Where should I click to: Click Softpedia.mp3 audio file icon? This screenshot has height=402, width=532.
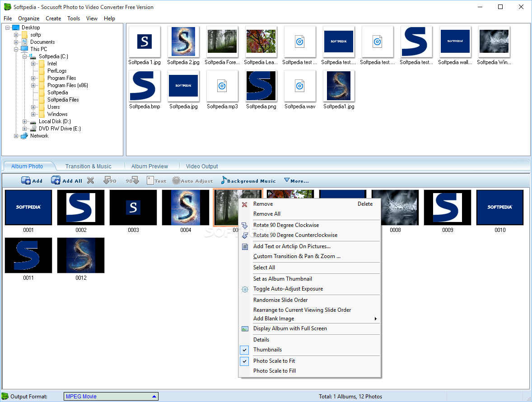point(222,86)
